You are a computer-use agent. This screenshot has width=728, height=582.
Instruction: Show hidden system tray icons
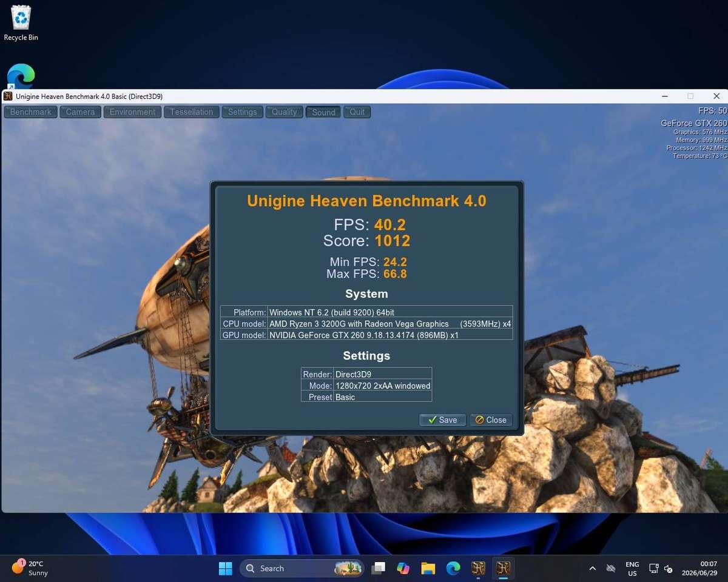592,568
